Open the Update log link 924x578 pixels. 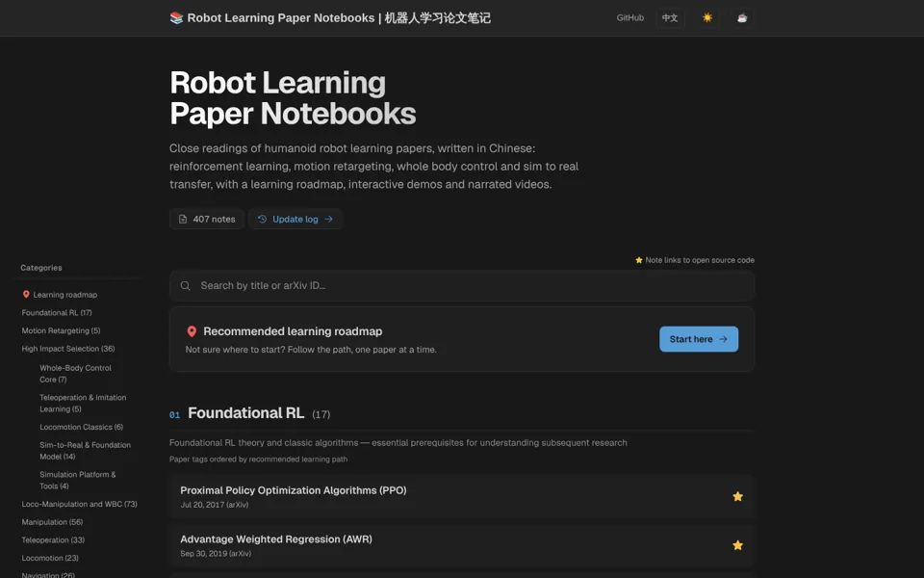click(x=295, y=219)
